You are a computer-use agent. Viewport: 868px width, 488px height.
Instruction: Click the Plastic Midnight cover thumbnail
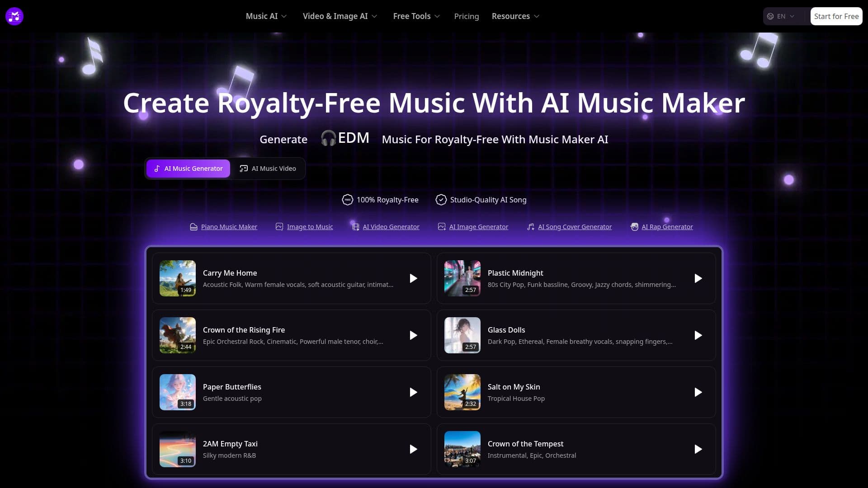pyautogui.click(x=462, y=278)
